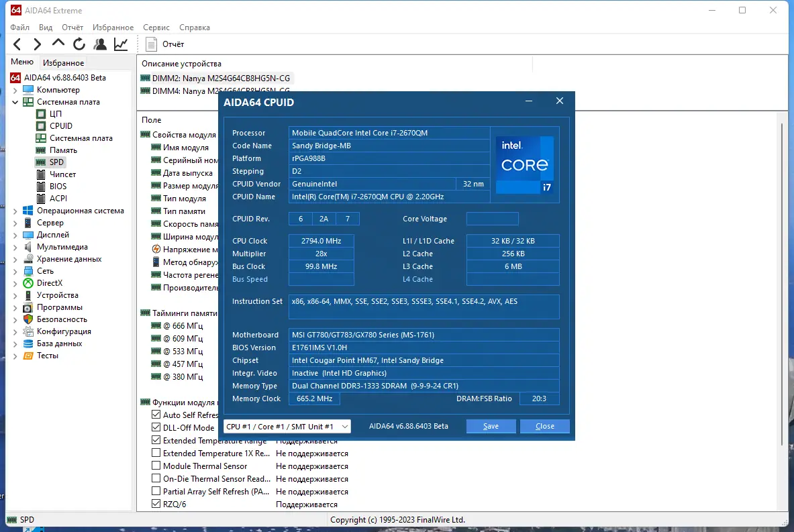
Task: Click the Forward navigation arrow in toolbar
Action: 38,44
